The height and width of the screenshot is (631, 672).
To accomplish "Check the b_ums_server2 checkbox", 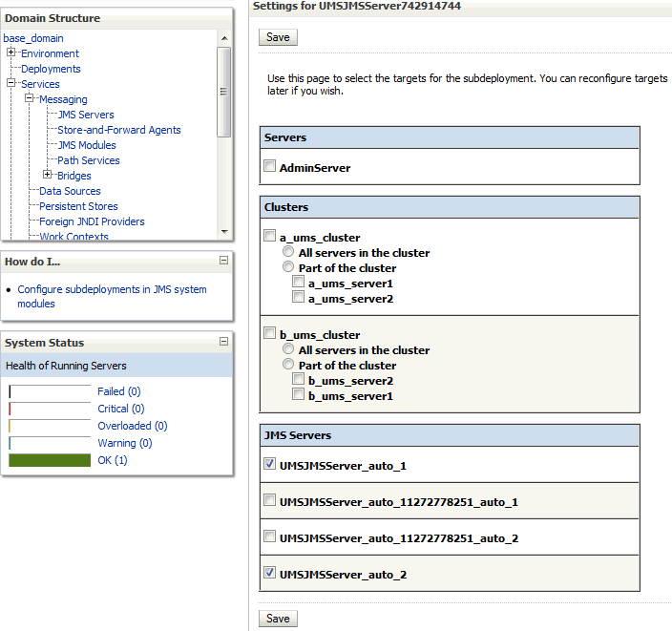I will 298,379.
